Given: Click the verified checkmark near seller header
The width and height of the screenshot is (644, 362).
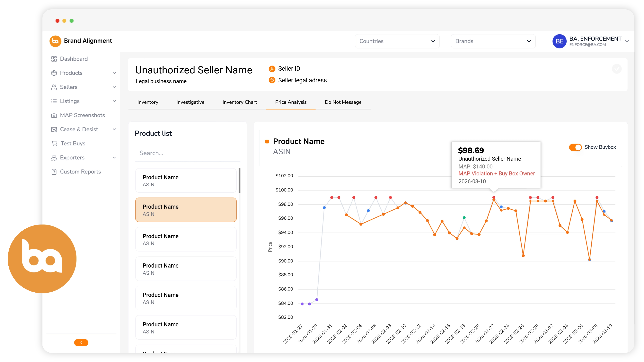Looking at the screenshot, I should tap(617, 69).
